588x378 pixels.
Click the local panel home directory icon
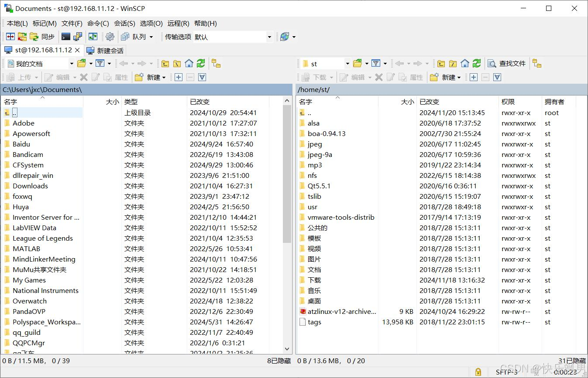tap(189, 64)
